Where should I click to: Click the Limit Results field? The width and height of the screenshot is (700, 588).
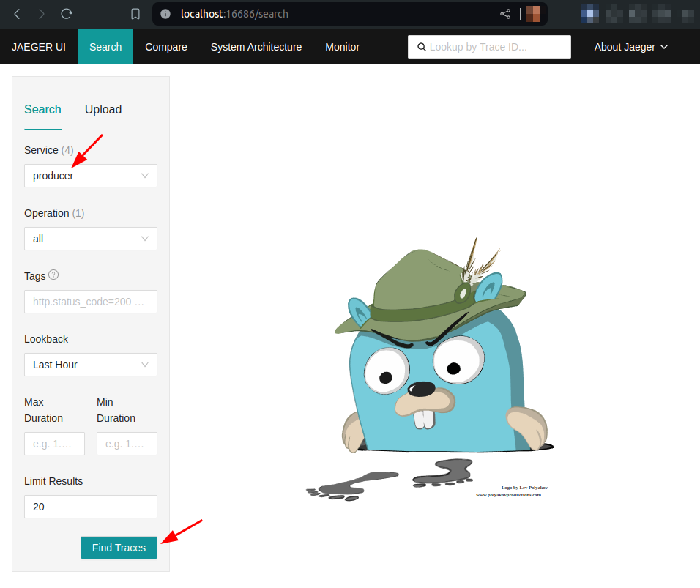(x=91, y=507)
